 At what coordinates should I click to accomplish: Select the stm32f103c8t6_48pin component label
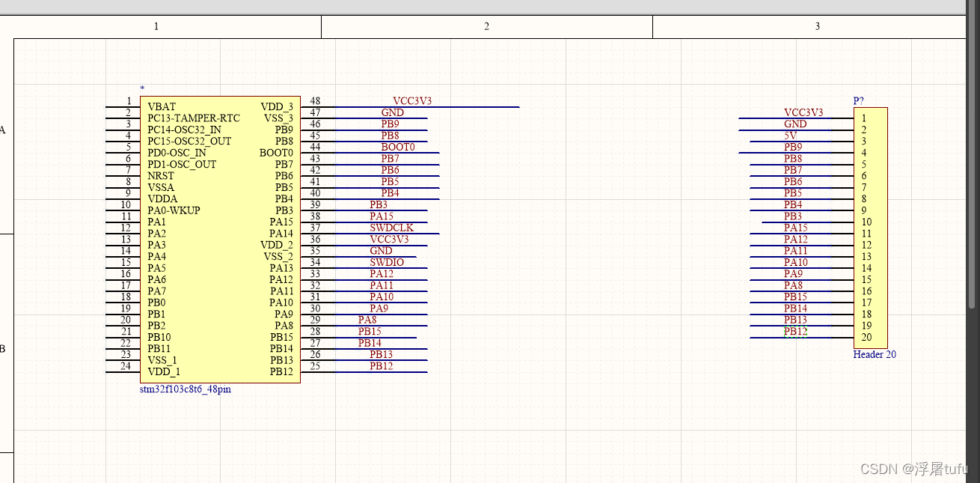[186, 389]
